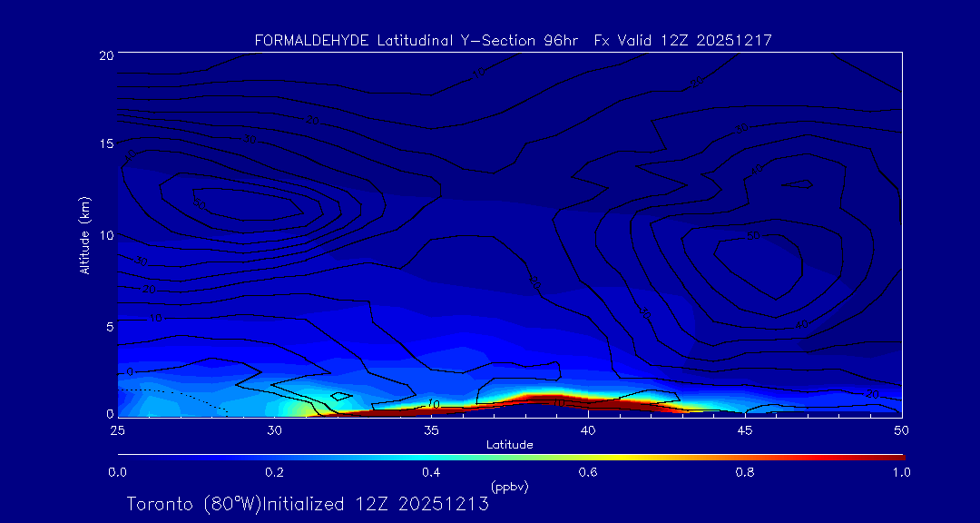Click the latitude axis tick label 35

(431, 430)
